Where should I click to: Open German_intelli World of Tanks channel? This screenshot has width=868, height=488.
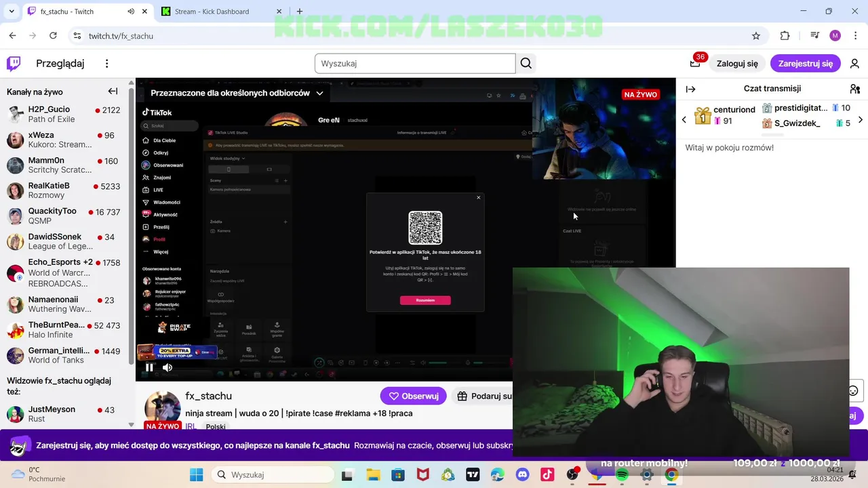click(x=64, y=355)
